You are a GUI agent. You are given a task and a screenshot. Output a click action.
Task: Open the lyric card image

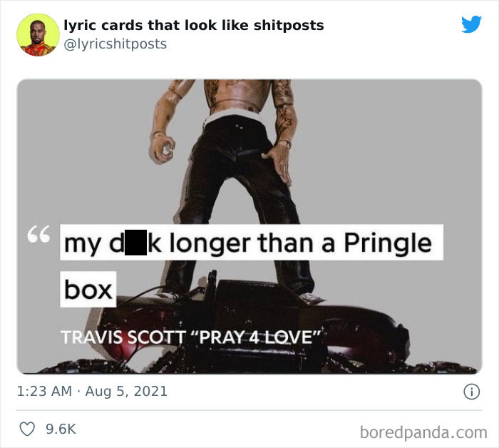click(x=249, y=226)
